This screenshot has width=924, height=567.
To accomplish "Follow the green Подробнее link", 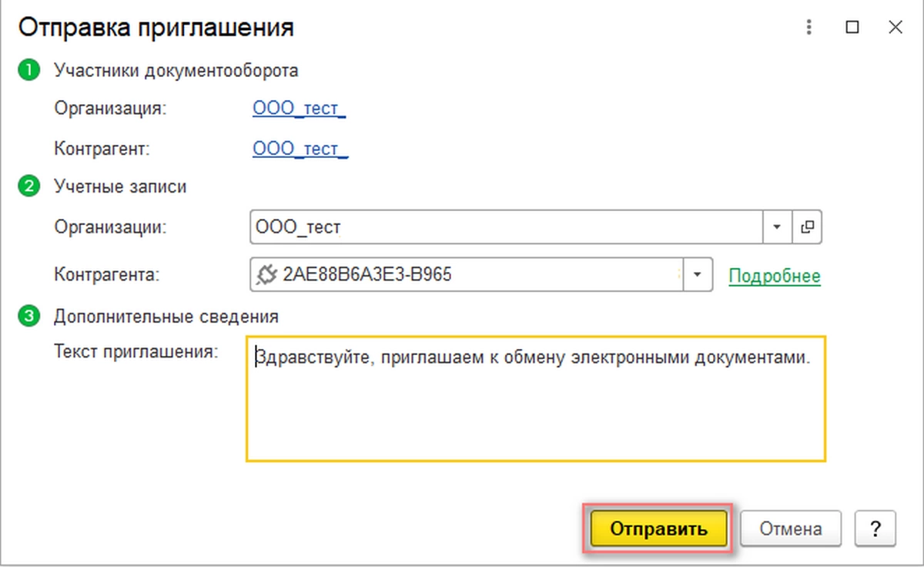I will (775, 276).
